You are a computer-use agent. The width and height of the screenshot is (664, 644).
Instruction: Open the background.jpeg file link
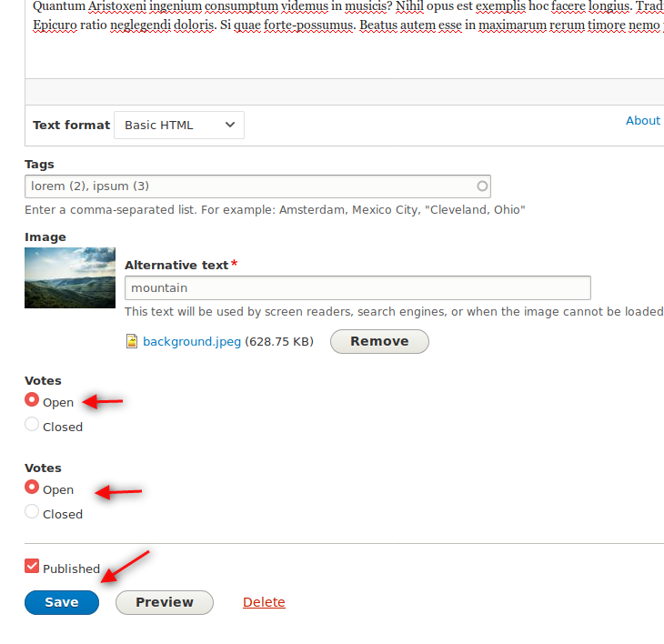click(x=192, y=341)
